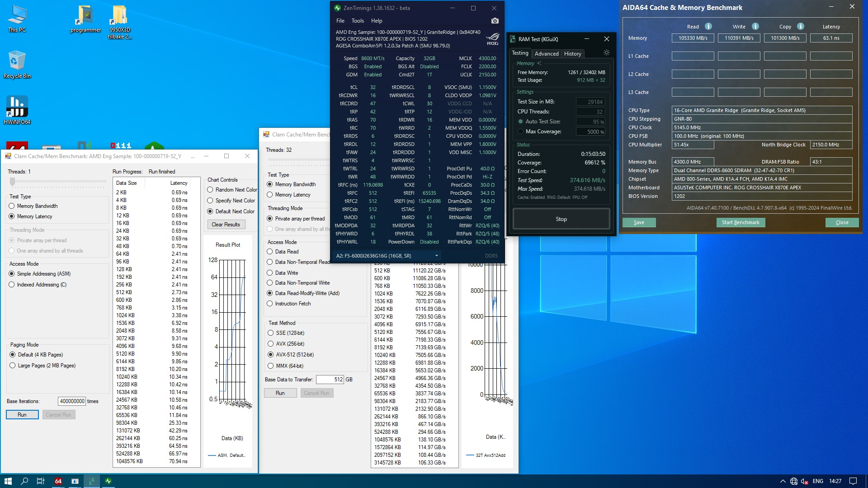The width and height of the screenshot is (868, 488).
Task: Open the notification center icon
Action: (853, 481)
